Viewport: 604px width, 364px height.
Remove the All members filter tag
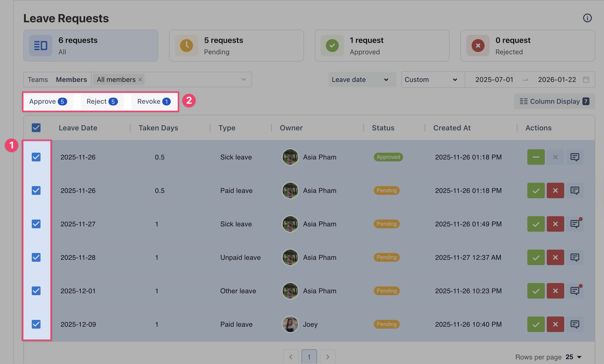(x=140, y=79)
